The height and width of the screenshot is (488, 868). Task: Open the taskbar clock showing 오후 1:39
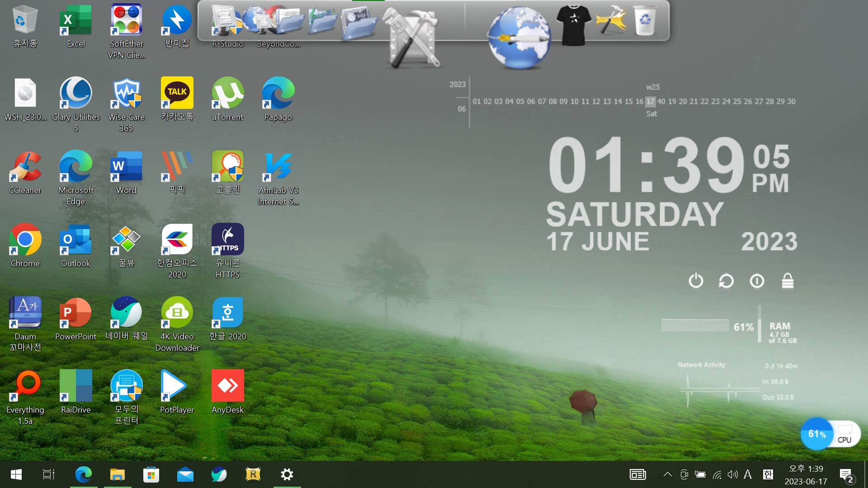pyautogui.click(x=806, y=475)
